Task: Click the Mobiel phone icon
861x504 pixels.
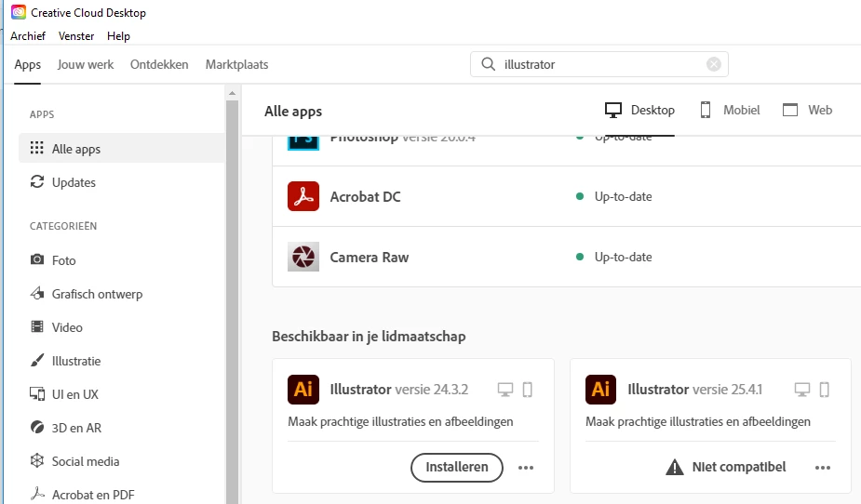Action: coord(706,111)
